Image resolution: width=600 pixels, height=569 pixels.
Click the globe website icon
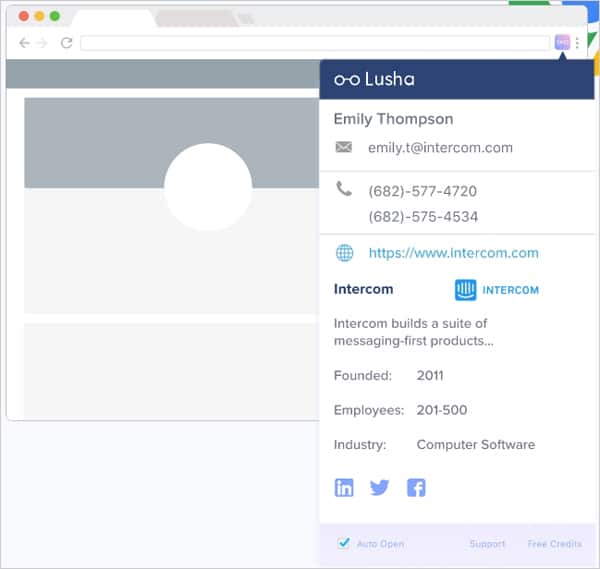tap(344, 253)
